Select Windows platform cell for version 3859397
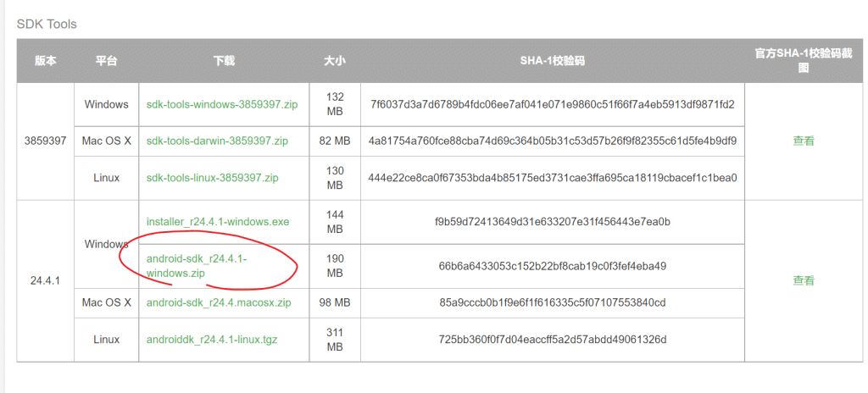Image resolution: width=868 pixels, height=393 pixels. (106, 104)
